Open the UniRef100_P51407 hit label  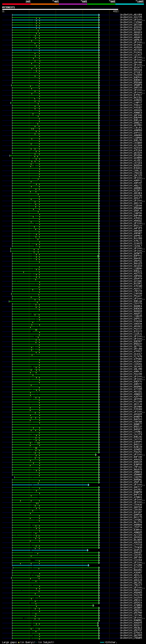[x=131, y=296]
